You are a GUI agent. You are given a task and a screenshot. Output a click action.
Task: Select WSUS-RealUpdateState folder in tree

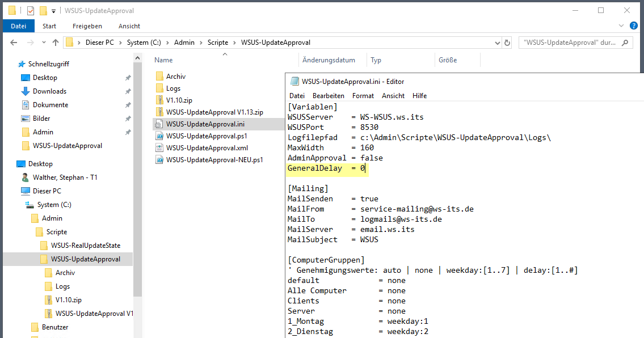[x=86, y=245]
